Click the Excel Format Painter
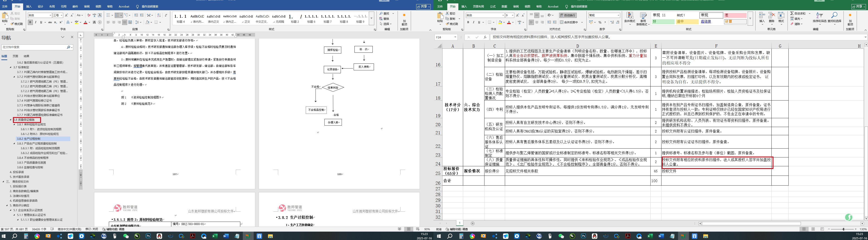The height and width of the screenshot is (240, 868). click(452, 24)
